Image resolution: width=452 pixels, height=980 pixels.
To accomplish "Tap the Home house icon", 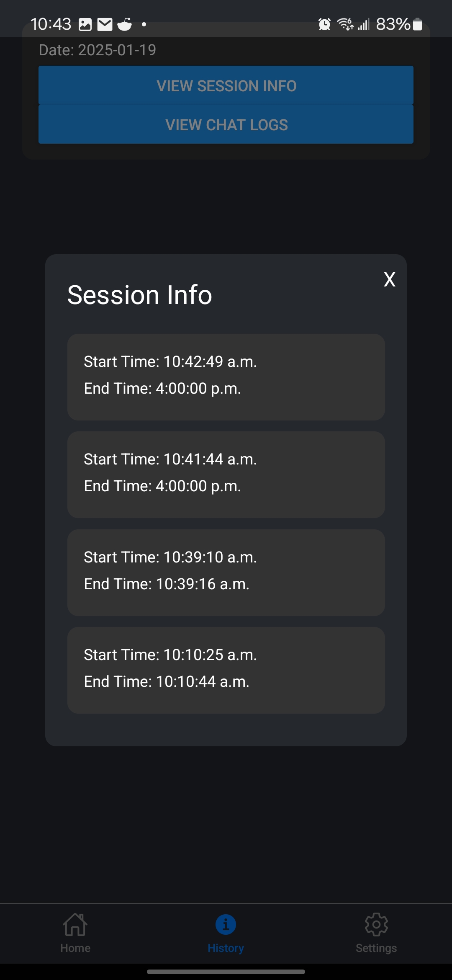I will tap(75, 924).
